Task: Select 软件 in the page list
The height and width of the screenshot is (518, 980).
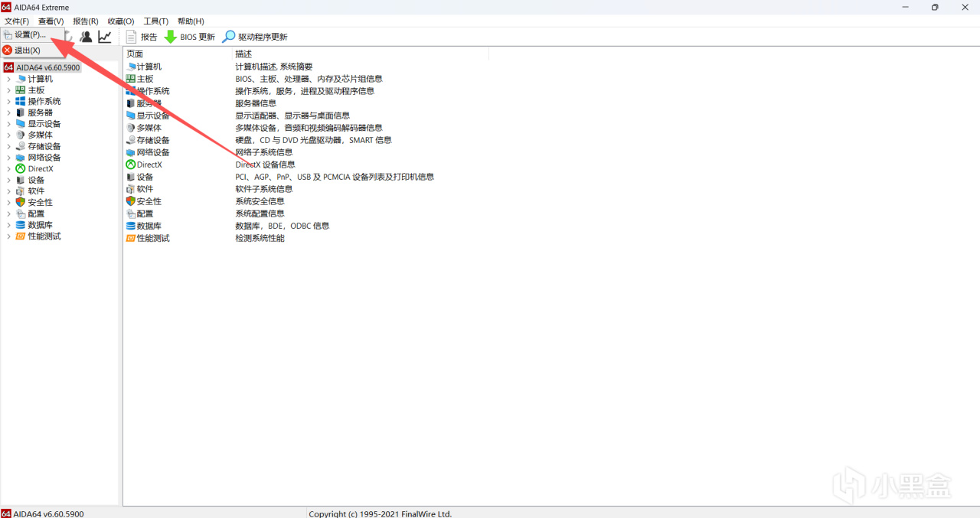Action: 145,189
